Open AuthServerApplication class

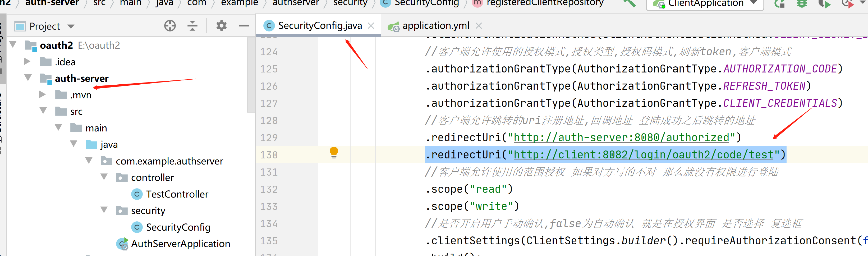click(180, 244)
